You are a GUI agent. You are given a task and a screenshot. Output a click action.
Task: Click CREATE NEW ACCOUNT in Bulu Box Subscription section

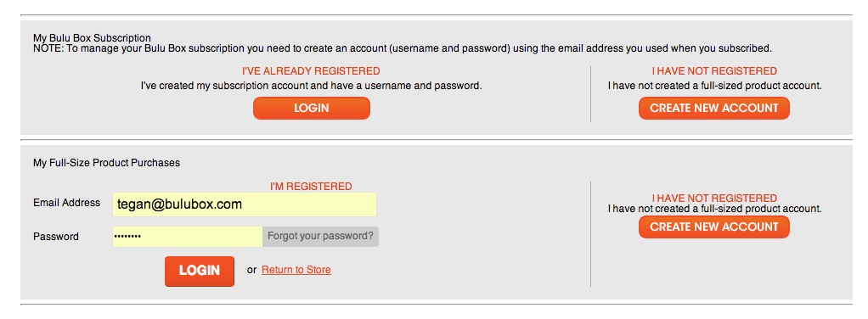[x=714, y=108]
